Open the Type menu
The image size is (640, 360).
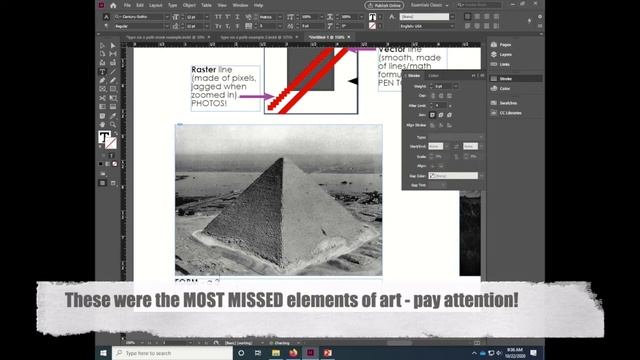[x=173, y=5]
